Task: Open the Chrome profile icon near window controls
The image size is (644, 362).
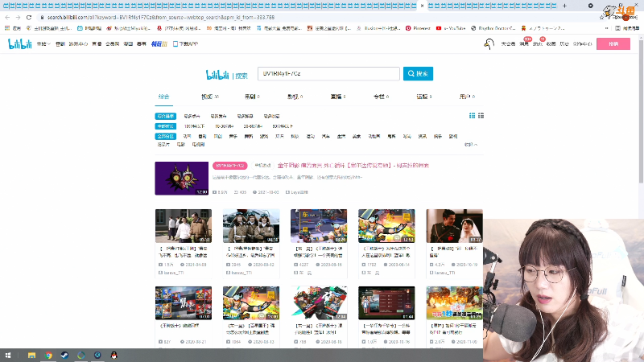Action: 590,6
